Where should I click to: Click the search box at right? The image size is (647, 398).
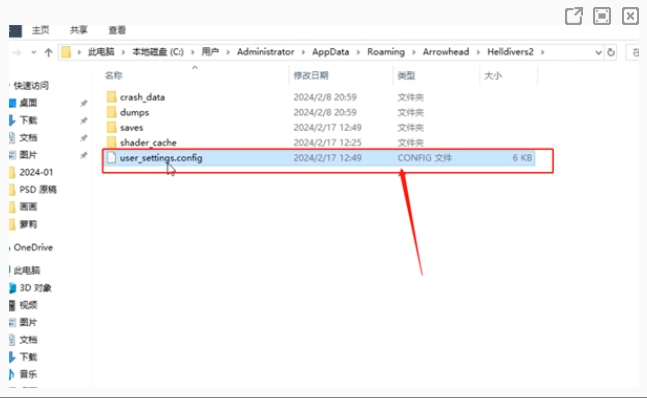[x=633, y=52]
